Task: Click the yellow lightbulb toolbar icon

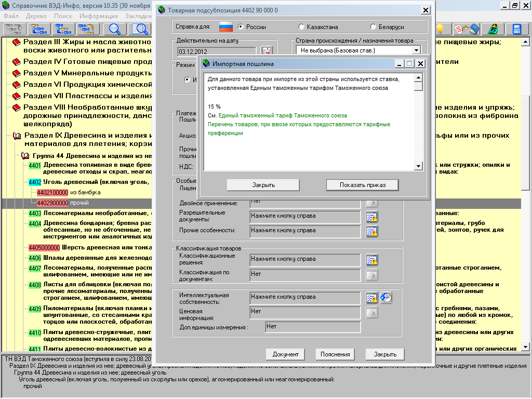Action: (x=440, y=29)
